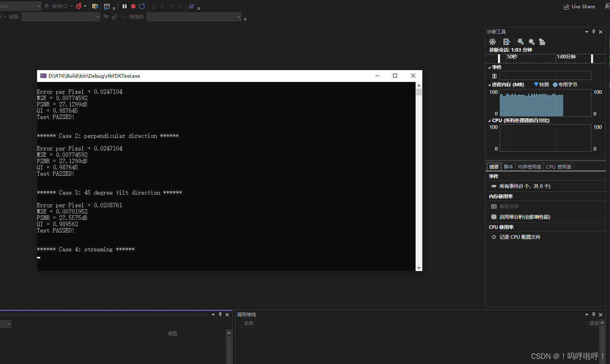Viewport: 610px width, 364px height.
Task: Pin the 诊断工具 panel
Action: click(593, 32)
